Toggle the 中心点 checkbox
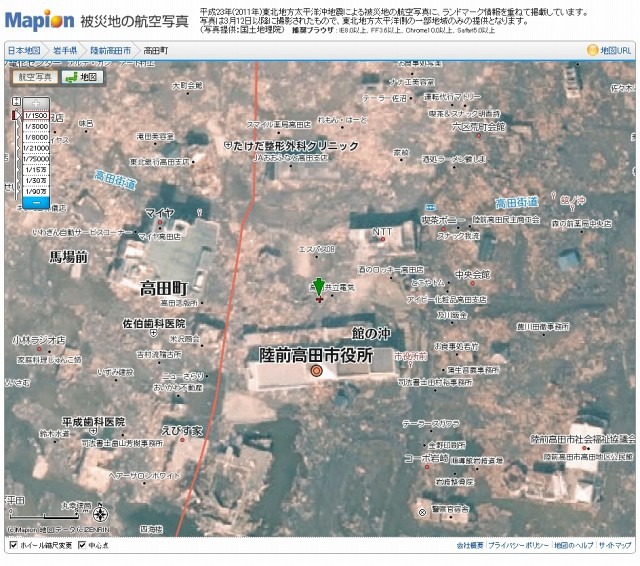Screen dimensions: 640x566 coord(82,545)
